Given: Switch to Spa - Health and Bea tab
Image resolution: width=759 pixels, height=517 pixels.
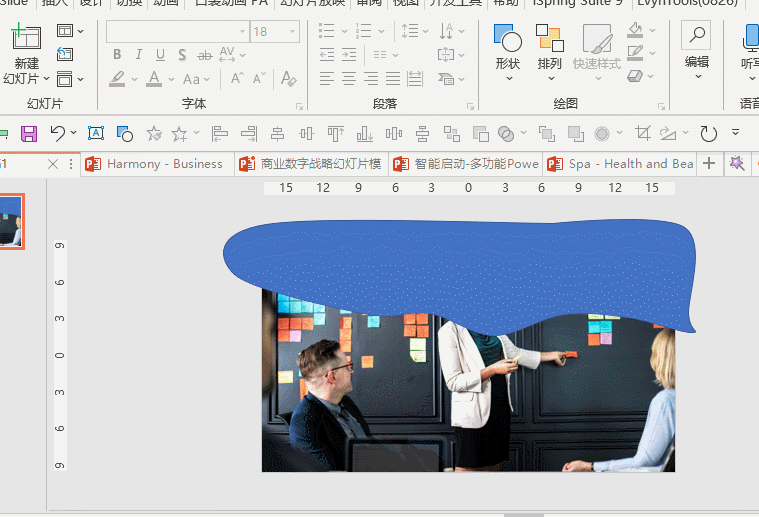Looking at the screenshot, I should click(x=620, y=164).
